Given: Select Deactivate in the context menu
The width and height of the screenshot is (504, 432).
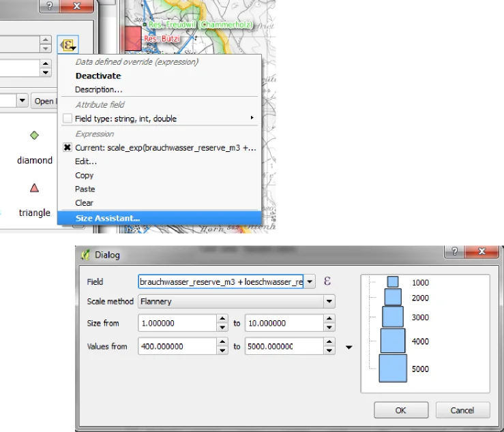Looking at the screenshot, I should click(98, 76).
